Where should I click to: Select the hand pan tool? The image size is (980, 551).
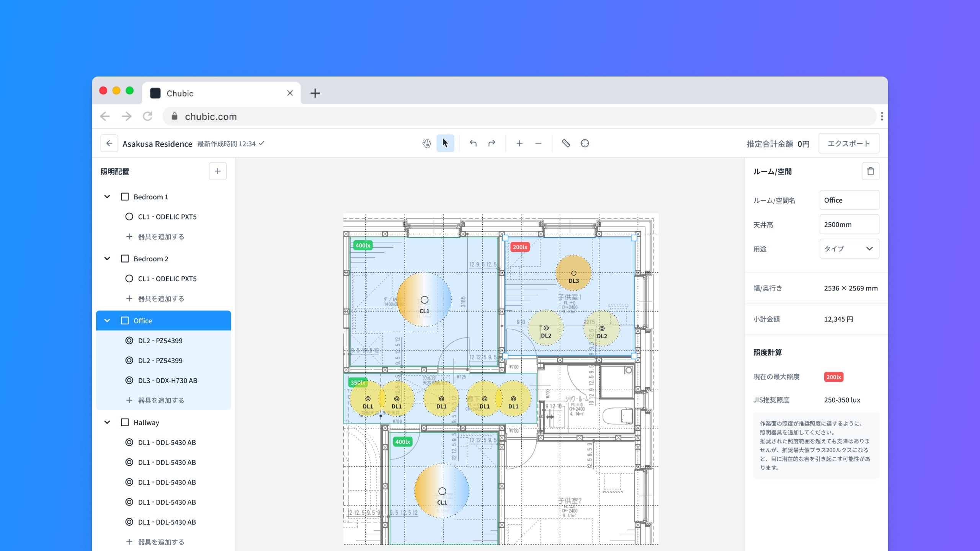[x=426, y=143]
